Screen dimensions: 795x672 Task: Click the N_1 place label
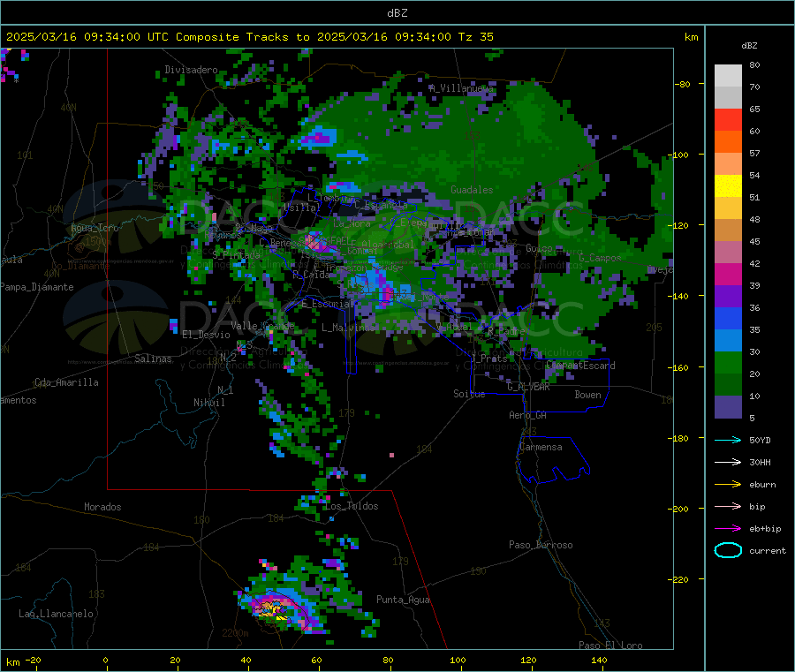point(225,389)
